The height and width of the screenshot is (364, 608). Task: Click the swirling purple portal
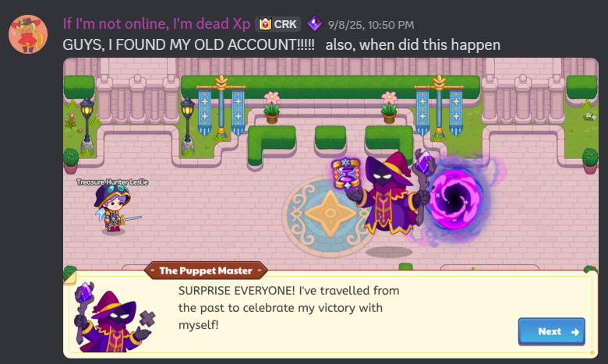[458, 198]
